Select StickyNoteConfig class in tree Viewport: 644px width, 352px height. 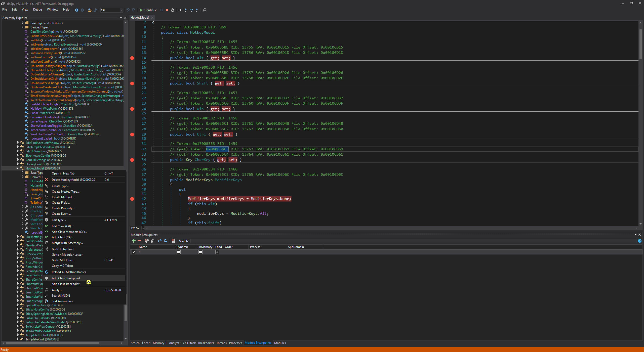click(45, 310)
